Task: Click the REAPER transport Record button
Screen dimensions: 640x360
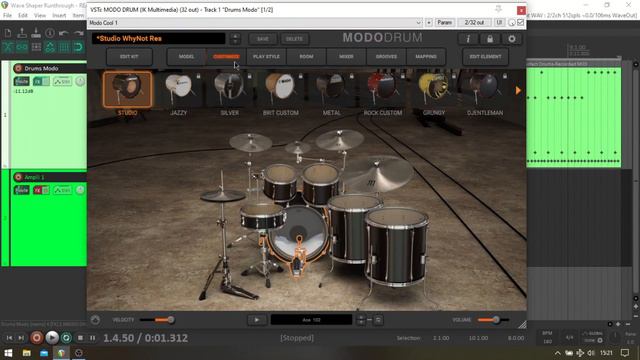Action: tap(37, 338)
